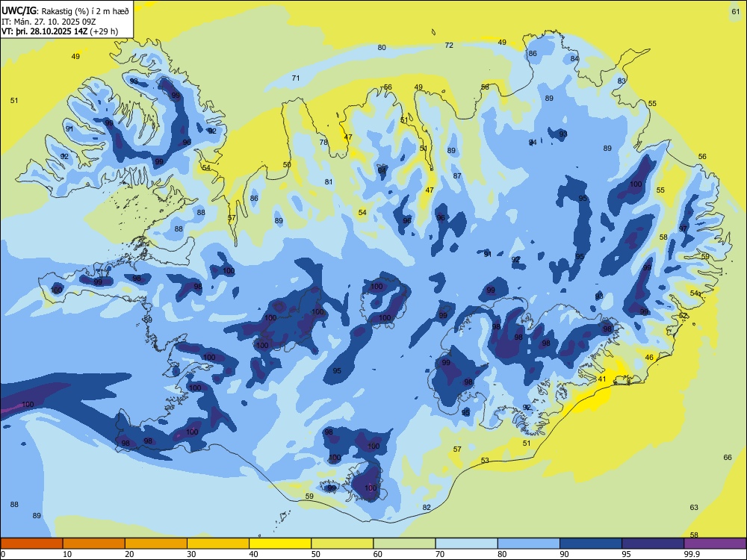Click the '72' value off the north coast

point(449,46)
